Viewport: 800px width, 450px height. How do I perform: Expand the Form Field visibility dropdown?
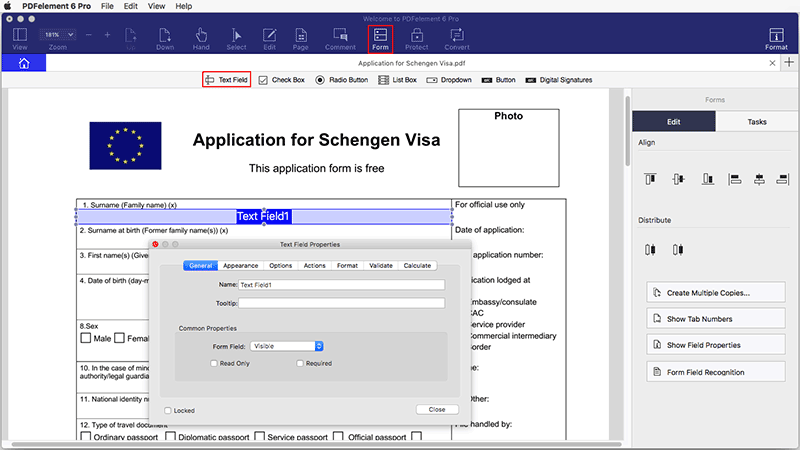click(x=287, y=346)
